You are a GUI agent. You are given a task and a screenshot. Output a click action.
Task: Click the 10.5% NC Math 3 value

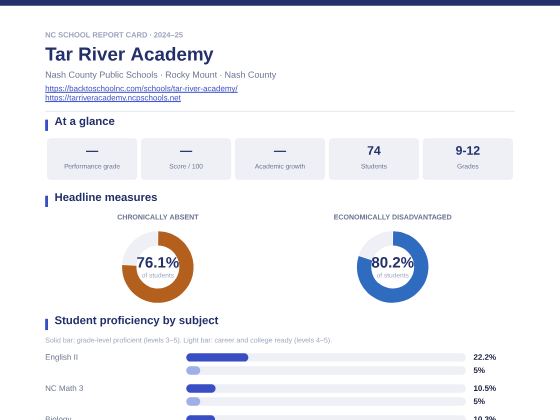pyautogui.click(x=485, y=388)
